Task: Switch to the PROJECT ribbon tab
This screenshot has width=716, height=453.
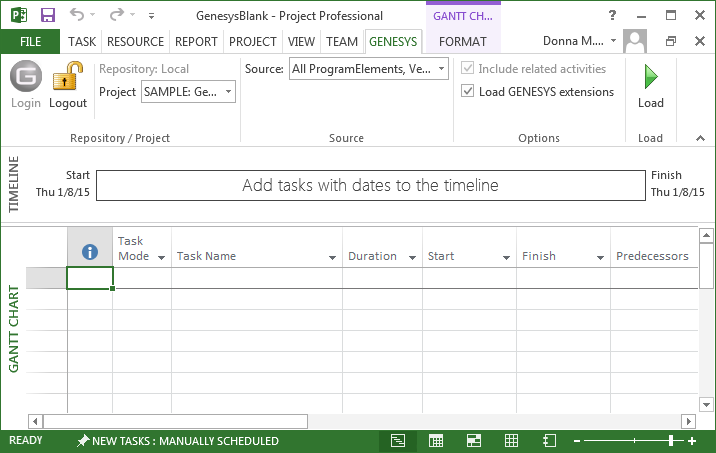Action: tap(253, 42)
